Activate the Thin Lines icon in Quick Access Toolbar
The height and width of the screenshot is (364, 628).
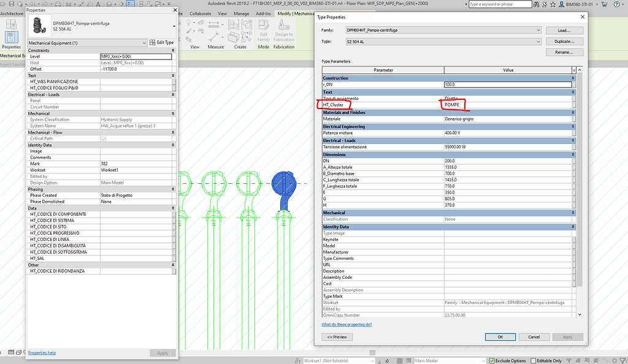[x=129, y=4]
